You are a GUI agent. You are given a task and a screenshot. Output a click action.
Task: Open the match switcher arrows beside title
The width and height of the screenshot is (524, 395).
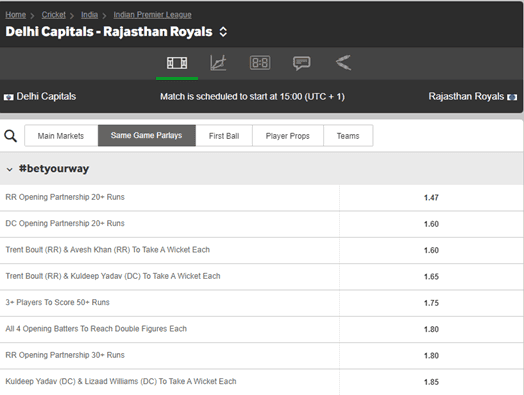(x=223, y=32)
